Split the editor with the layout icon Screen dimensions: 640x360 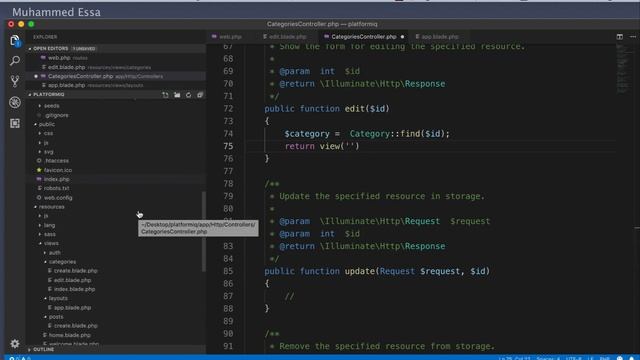point(620,37)
